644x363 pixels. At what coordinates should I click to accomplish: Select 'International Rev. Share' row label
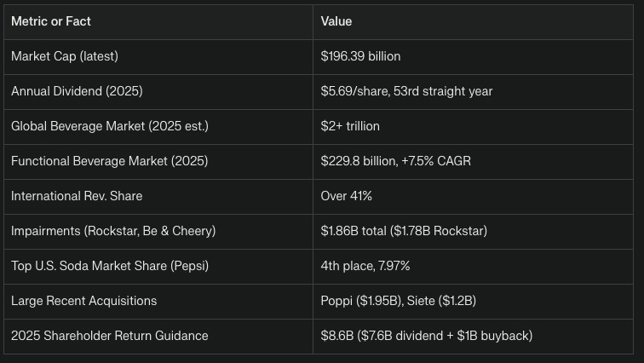[x=77, y=196]
